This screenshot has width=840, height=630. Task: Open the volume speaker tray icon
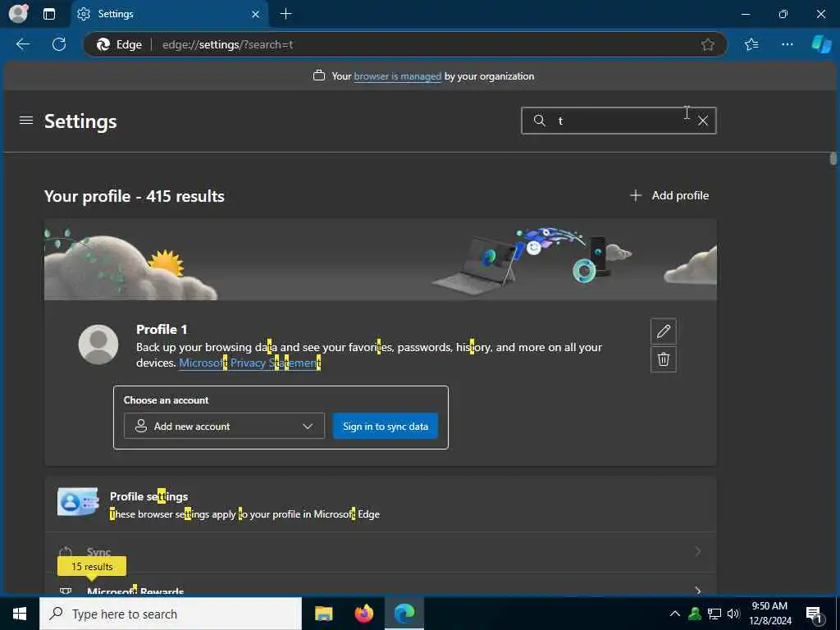click(733, 614)
